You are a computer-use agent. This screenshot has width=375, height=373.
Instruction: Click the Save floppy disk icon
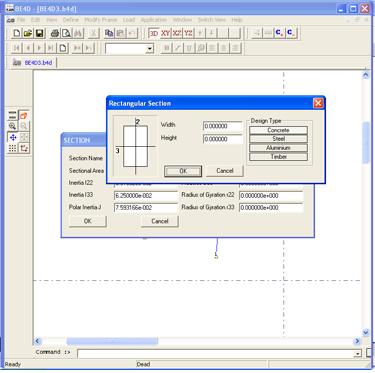point(39,33)
